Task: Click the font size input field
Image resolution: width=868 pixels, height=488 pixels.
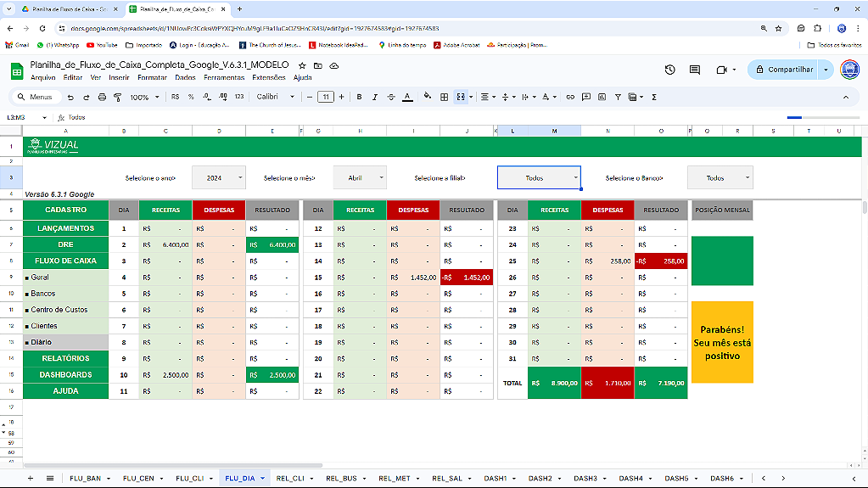Action: tap(326, 97)
